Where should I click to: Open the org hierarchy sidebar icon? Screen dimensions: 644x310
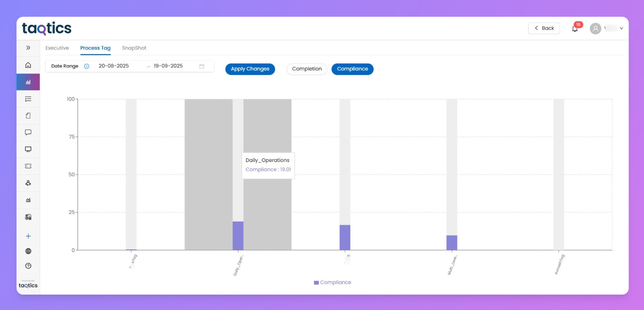(28, 183)
